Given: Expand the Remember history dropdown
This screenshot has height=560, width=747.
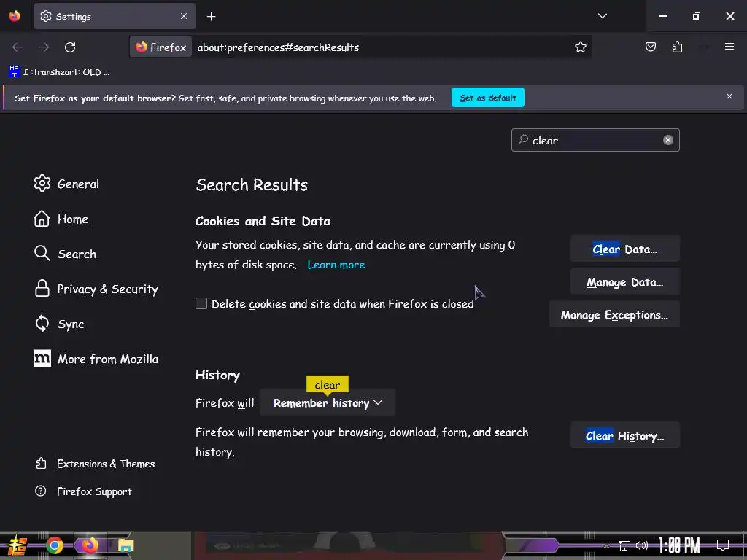Looking at the screenshot, I should [x=328, y=402].
